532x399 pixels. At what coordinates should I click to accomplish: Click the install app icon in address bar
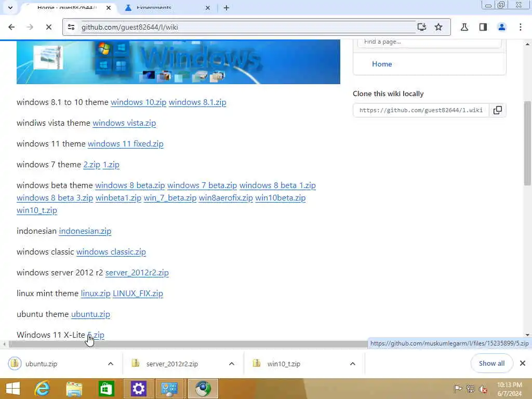pyautogui.click(x=421, y=27)
